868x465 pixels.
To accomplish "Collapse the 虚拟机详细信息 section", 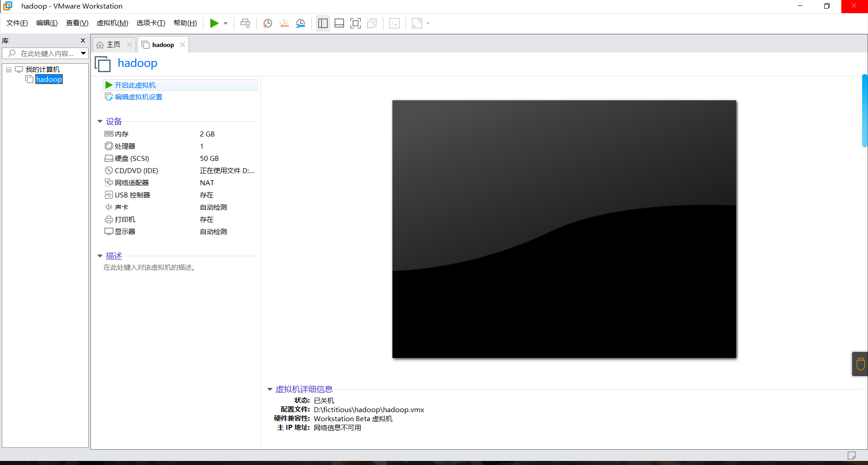I will (270, 389).
